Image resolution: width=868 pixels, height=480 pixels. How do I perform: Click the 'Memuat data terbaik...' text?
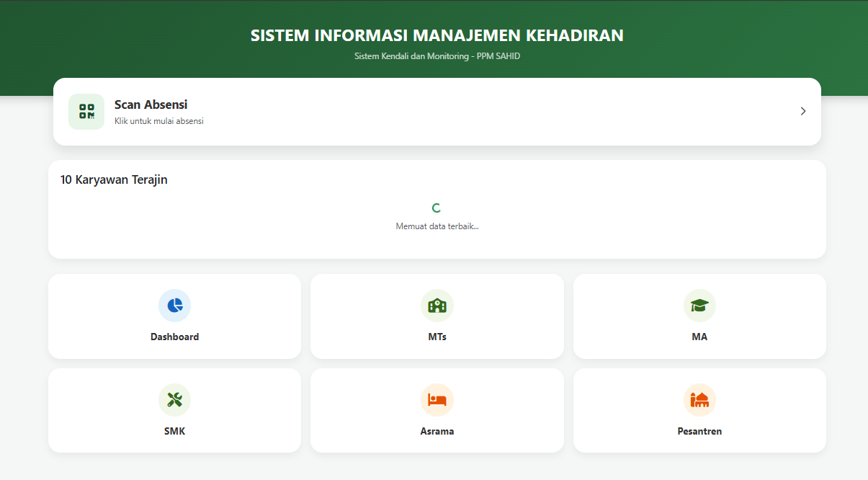[437, 226]
